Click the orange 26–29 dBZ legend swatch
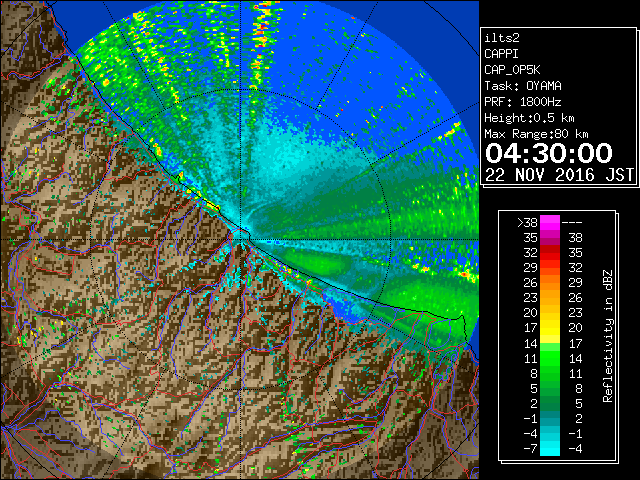Image resolution: width=640 pixels, height=480 pixels. (550, 282)
